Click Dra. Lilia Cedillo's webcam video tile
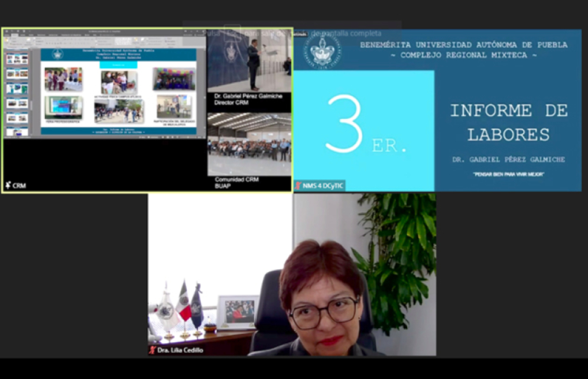 [x=292, y=274]
